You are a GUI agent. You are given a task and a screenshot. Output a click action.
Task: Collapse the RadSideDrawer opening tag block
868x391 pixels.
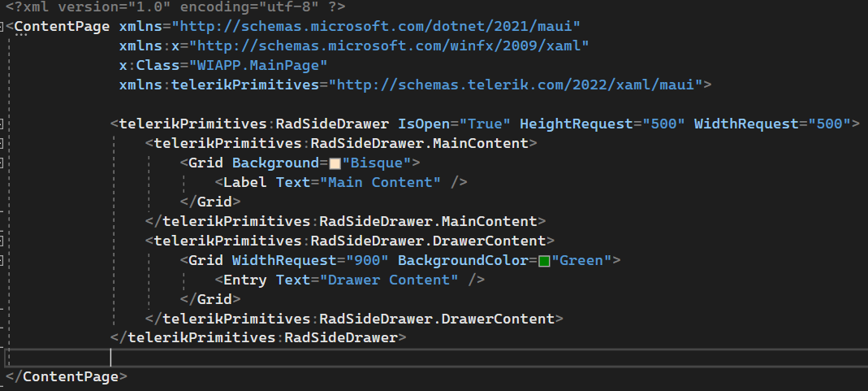[2, 124]
